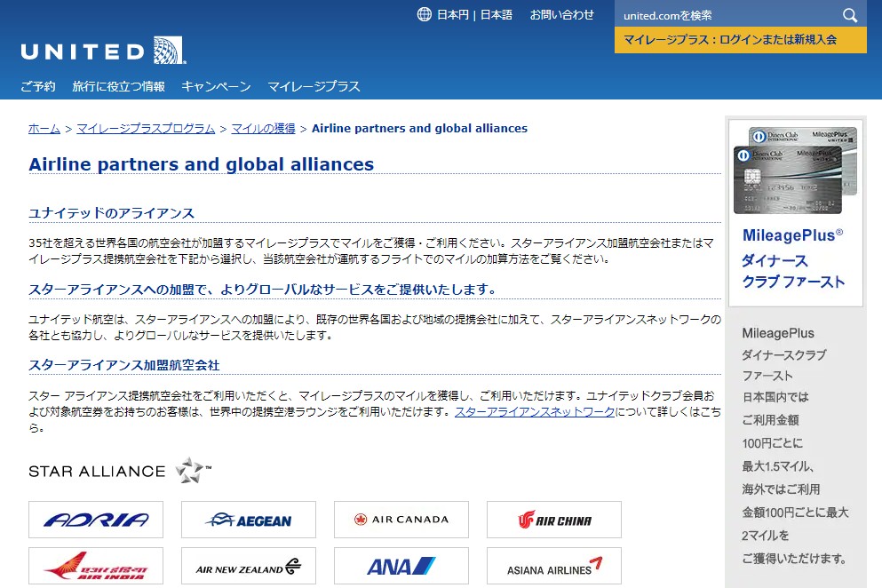882x588 pixels.
Task: Click the ユナイテッドのアライアンス section heading
Action: click(x=111, y=213)
